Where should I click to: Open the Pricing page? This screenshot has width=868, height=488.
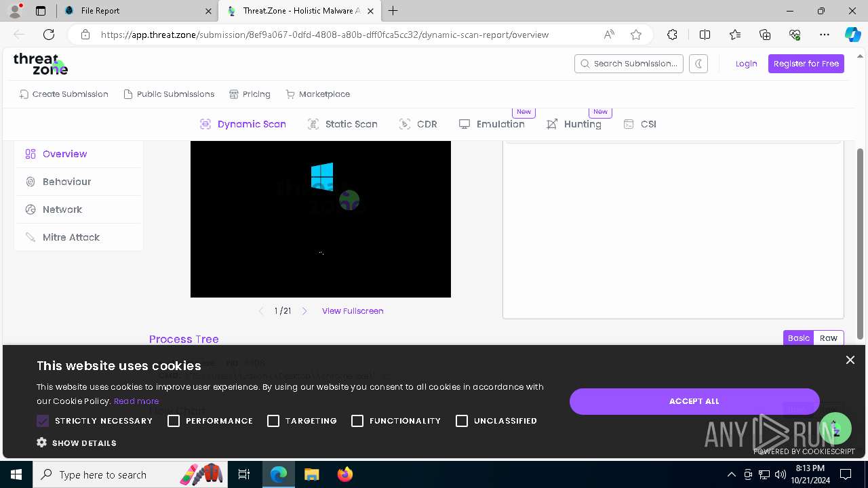tap(250, 94)
